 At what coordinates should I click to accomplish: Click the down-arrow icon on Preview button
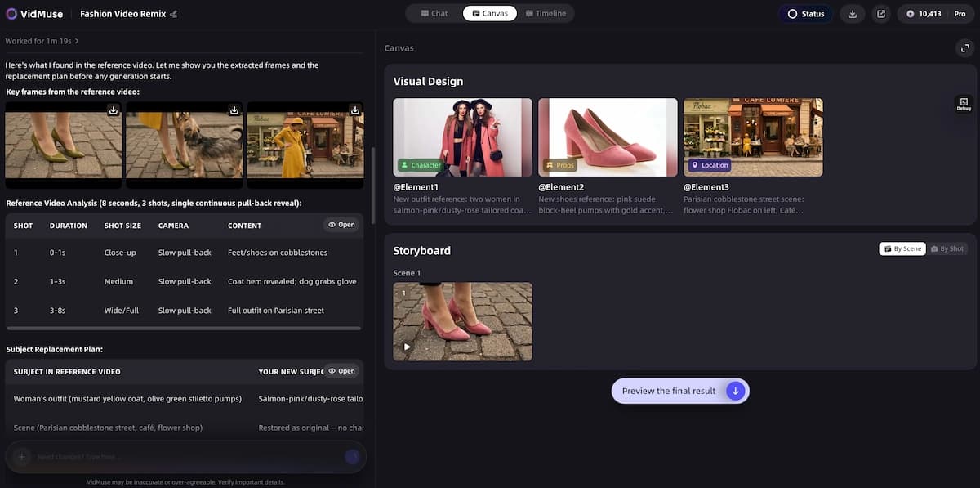[x=735, y=391]
